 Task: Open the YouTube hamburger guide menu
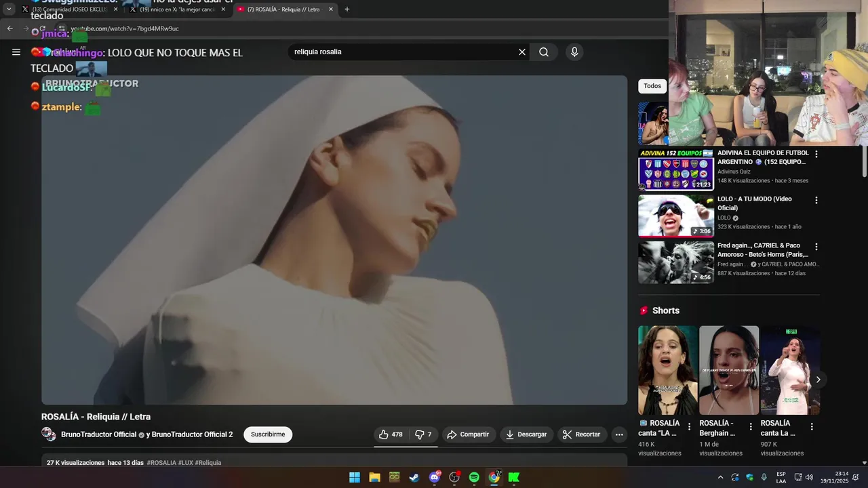tap(16, 52)
